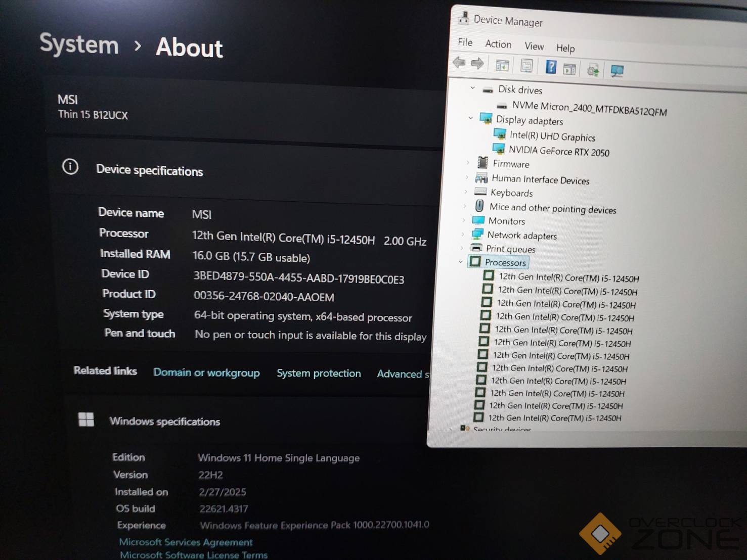Expand the Firmware tree node
Viewport: 747px width, 560px height.
pos(468,162)
